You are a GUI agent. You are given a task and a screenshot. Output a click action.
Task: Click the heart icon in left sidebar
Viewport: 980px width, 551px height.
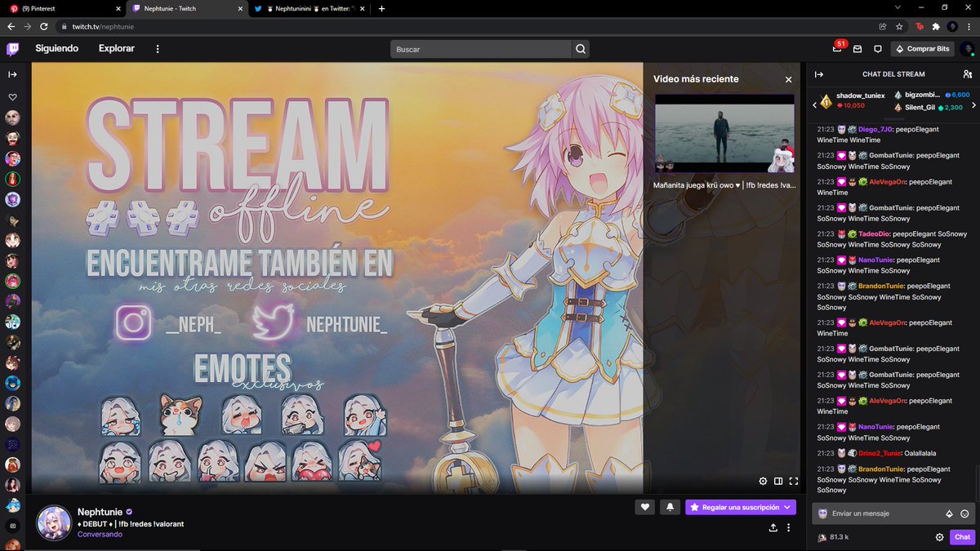[12, 97]
